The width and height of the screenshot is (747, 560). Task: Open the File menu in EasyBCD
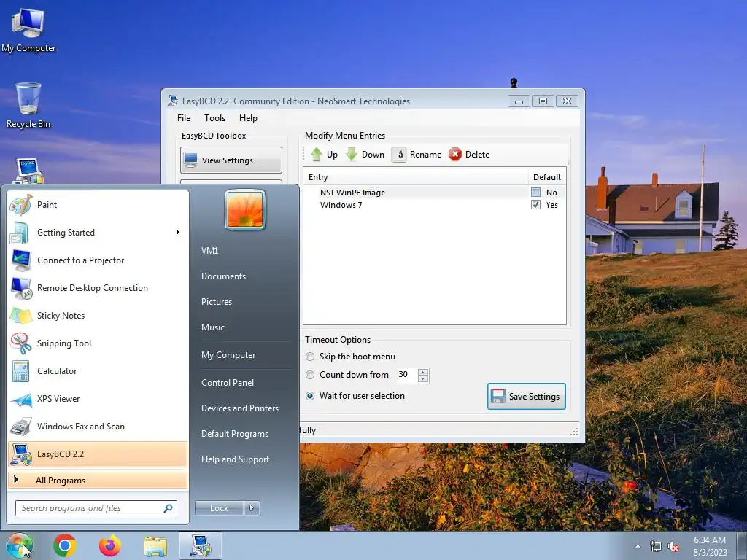(x=184, y=118)
